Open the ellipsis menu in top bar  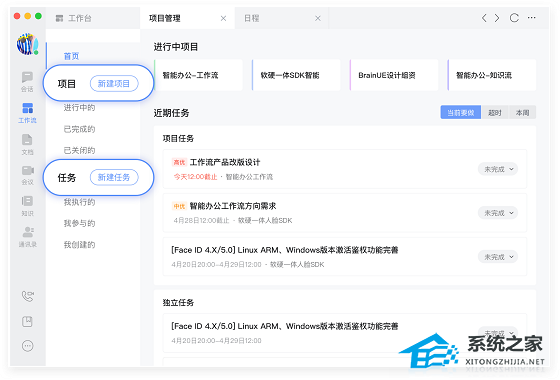pyautogui.click(x=531, y=18)
